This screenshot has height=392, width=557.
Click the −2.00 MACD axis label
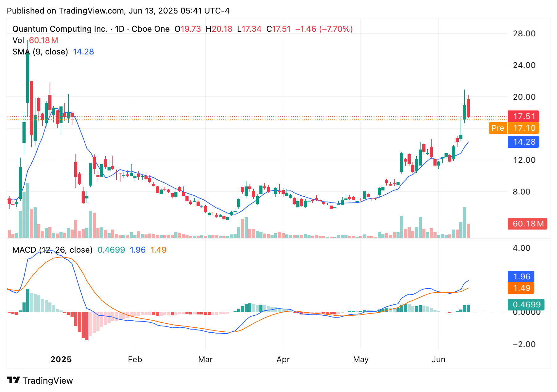click(524, 344)
